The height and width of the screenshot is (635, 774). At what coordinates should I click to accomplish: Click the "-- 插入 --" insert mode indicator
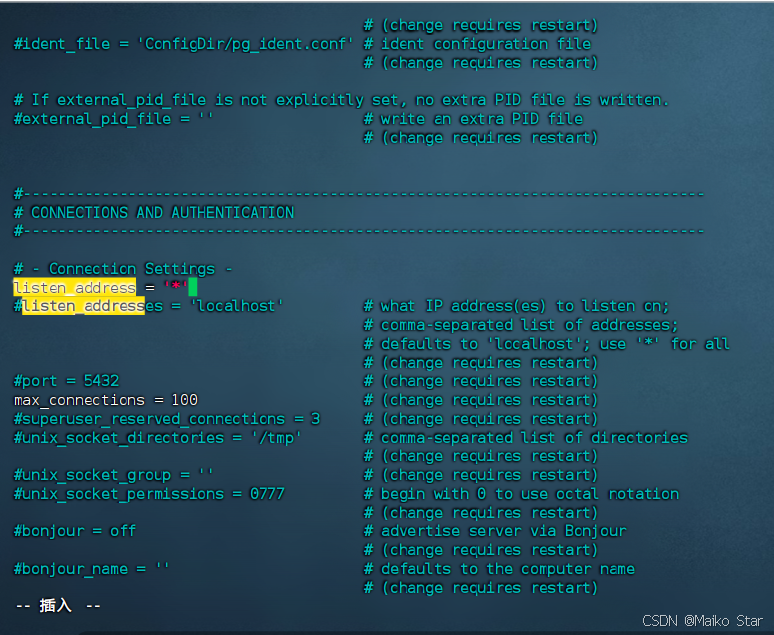(x=58, y=606)
